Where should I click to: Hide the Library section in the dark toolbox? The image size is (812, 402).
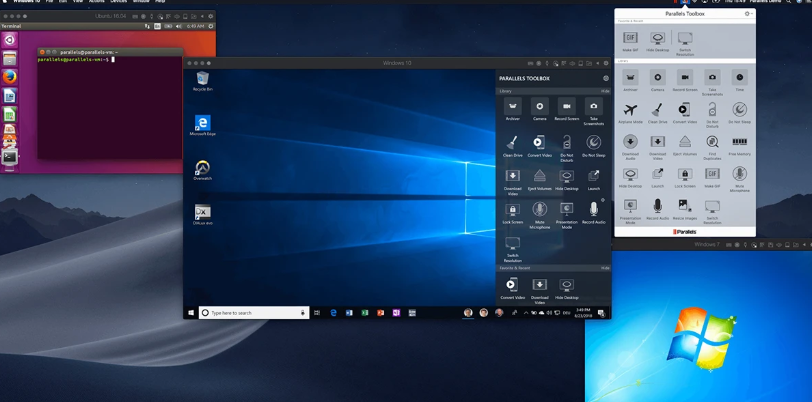605,91
